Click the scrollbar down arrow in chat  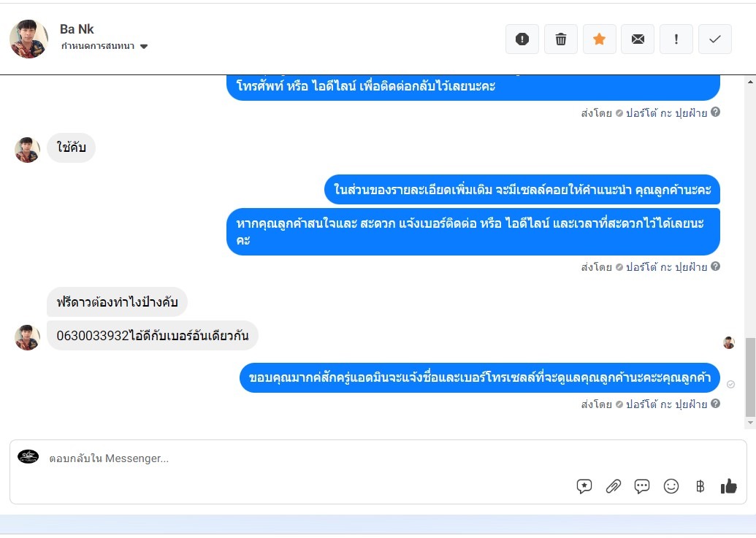coord(750,423)
